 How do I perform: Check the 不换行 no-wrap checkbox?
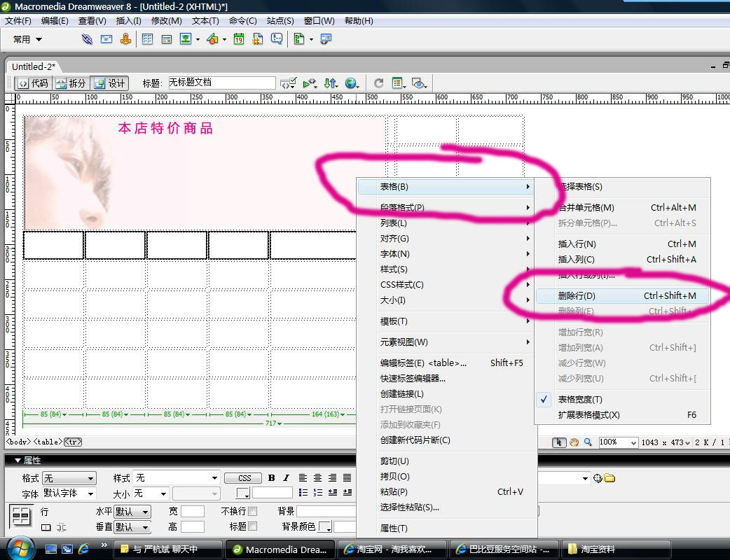253,512
